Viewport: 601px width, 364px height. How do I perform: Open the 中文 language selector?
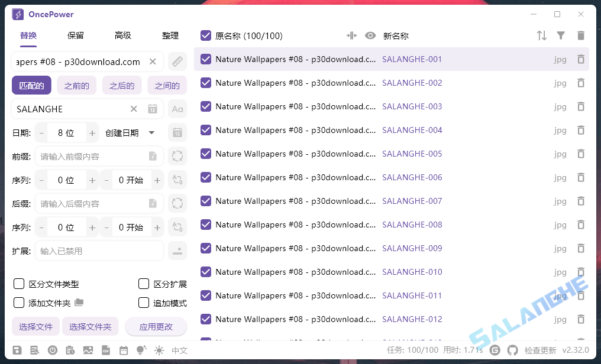179,350
